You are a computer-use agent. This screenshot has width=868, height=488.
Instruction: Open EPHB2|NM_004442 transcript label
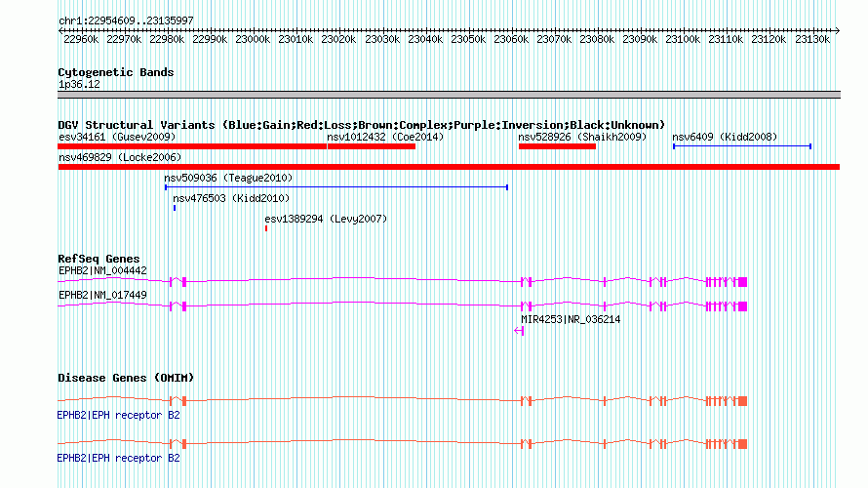[x=103, y=271]
